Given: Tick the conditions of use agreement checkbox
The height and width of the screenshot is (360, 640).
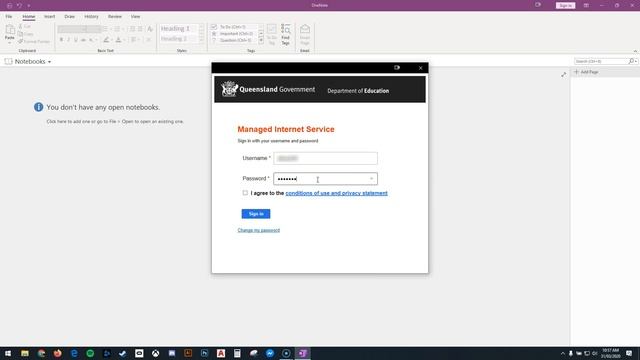Looking at the screenshot, I should [245, 193].
